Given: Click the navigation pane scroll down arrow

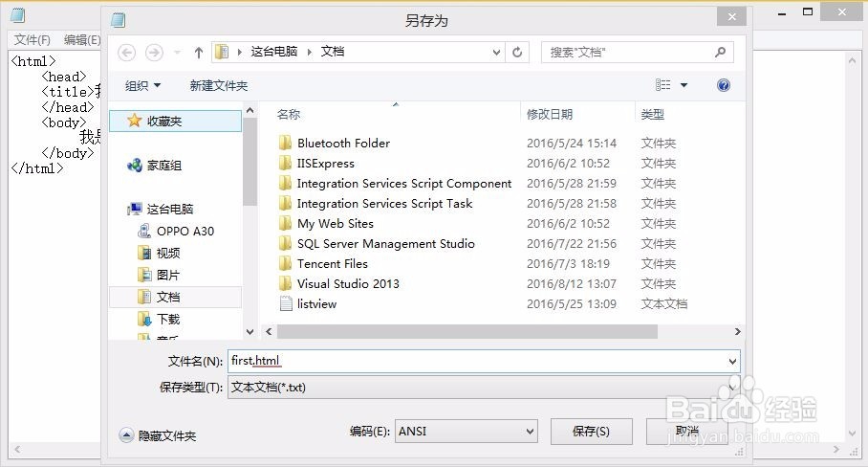Looking at the screenshot, I should coord(250,332).
